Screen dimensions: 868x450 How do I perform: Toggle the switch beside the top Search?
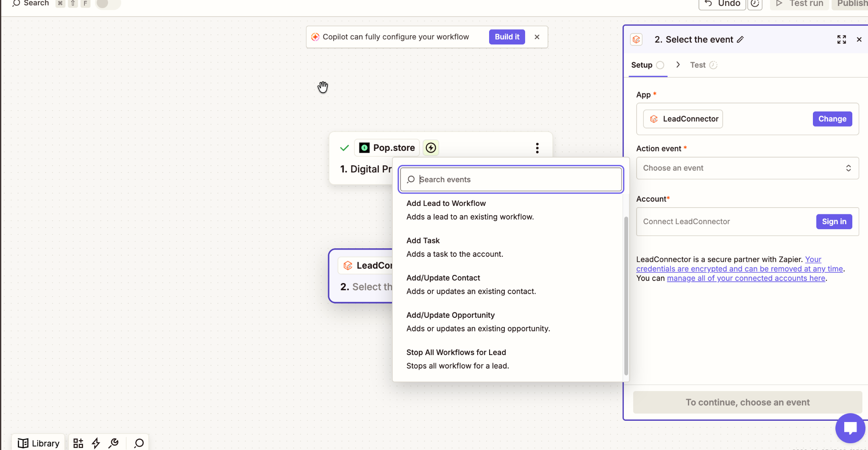pyautogui.click(x=108, y=4)
